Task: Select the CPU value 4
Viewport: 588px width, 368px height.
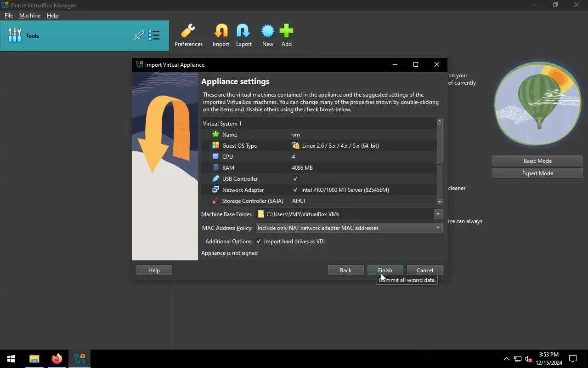Action: pos(294,156)
